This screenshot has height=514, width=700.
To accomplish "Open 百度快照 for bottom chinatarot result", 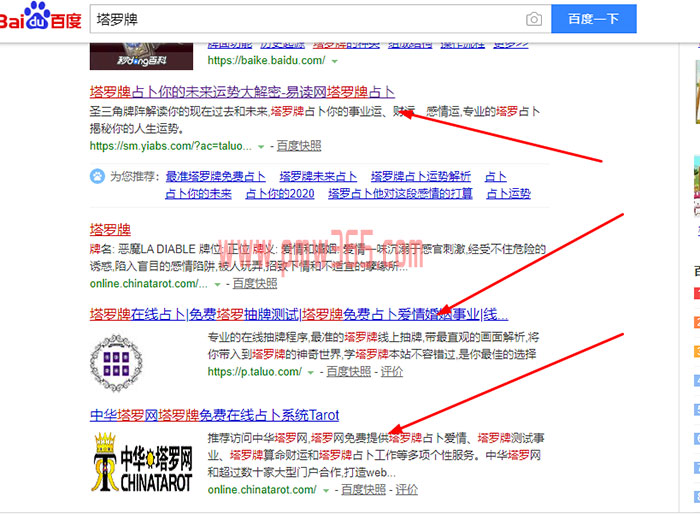I will click(363, 489).
